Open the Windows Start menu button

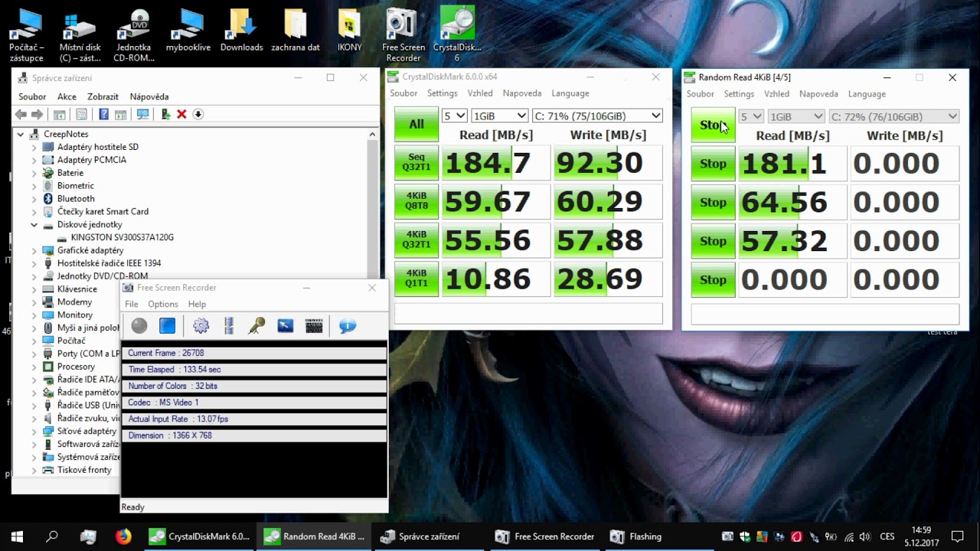click(17, 536)
